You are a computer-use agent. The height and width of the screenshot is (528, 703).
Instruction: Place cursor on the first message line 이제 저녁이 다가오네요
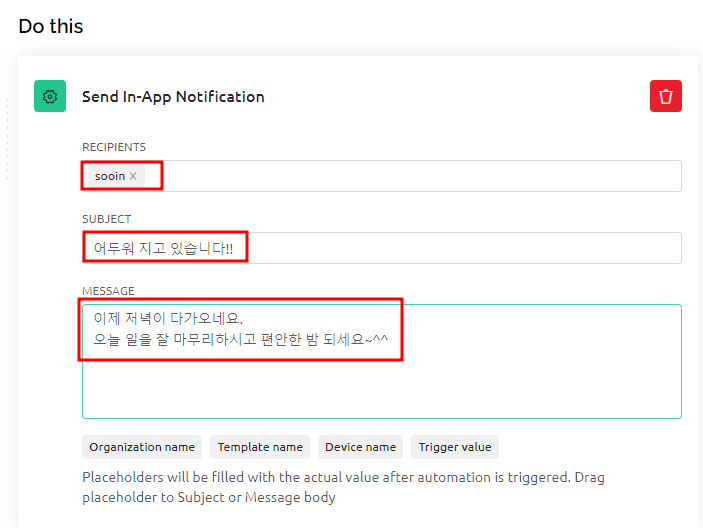(168, 318)
